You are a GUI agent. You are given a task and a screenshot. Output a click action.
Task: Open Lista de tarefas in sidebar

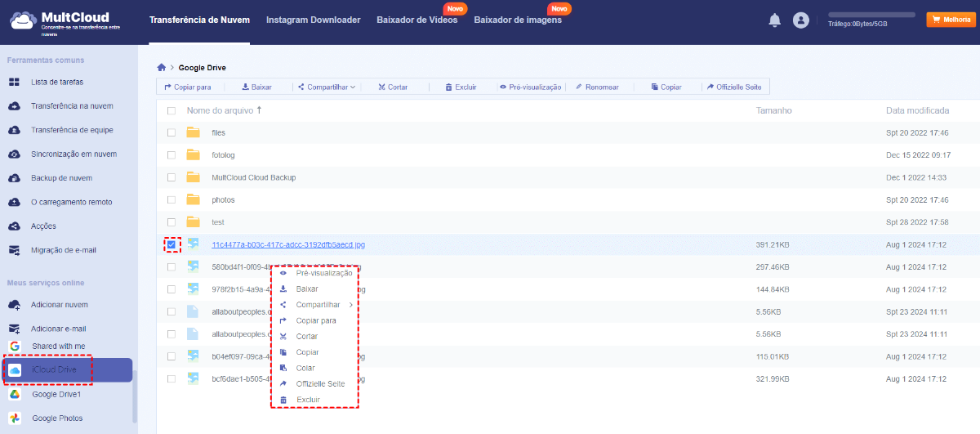(57, 82)
